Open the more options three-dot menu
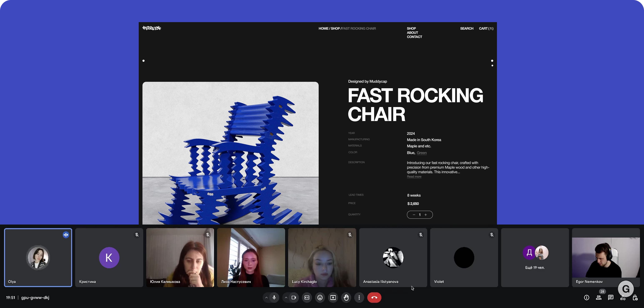 359,298
